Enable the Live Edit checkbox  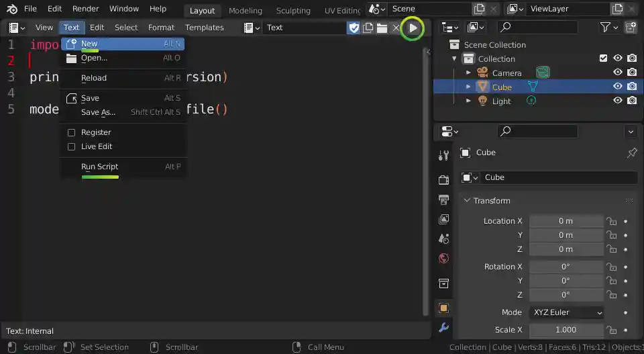pos(71,147)
